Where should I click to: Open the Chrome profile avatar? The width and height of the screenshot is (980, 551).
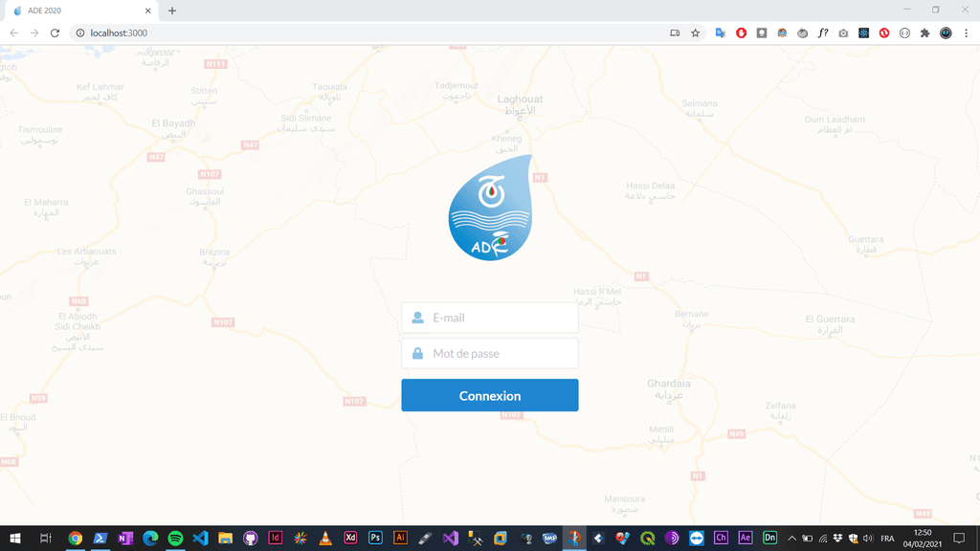pos(946,33)
